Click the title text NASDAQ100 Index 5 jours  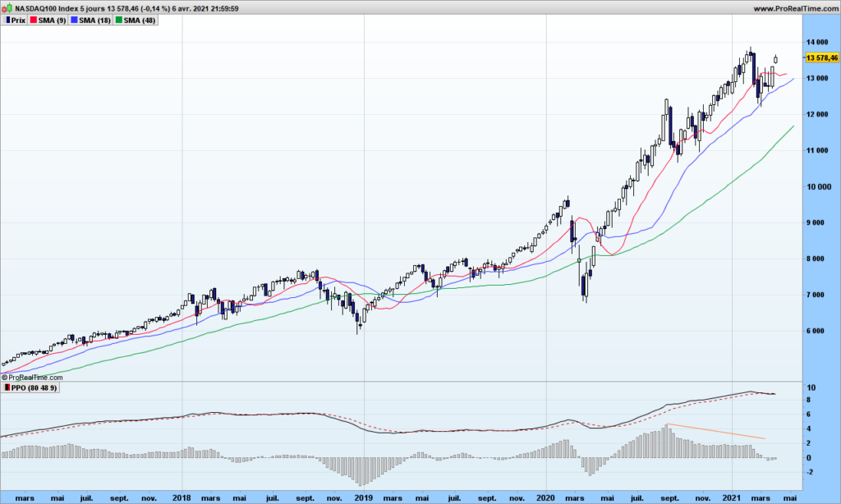pos(62,8)
